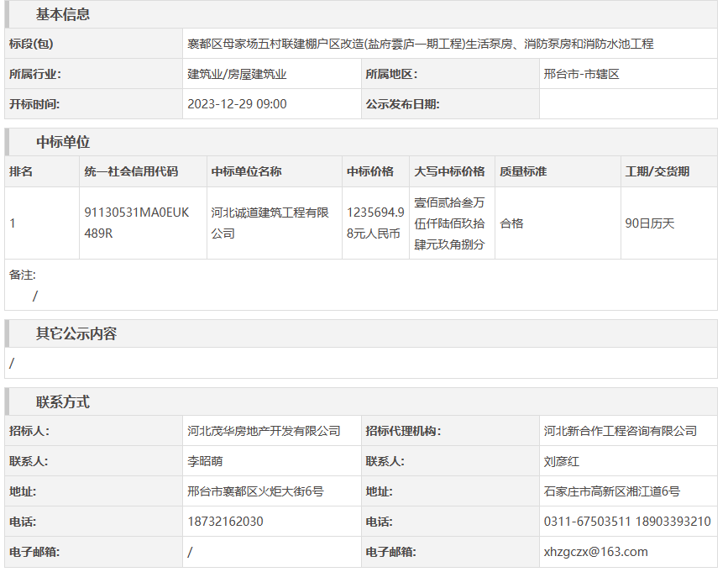Select the bid section name text starting 襄都区母家场
728x572 pixels.
420,44
